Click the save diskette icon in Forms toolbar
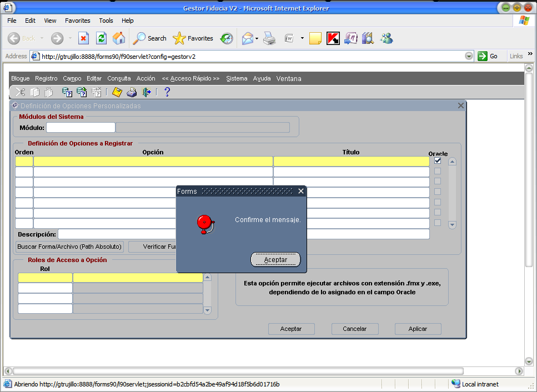 (117, 92)
